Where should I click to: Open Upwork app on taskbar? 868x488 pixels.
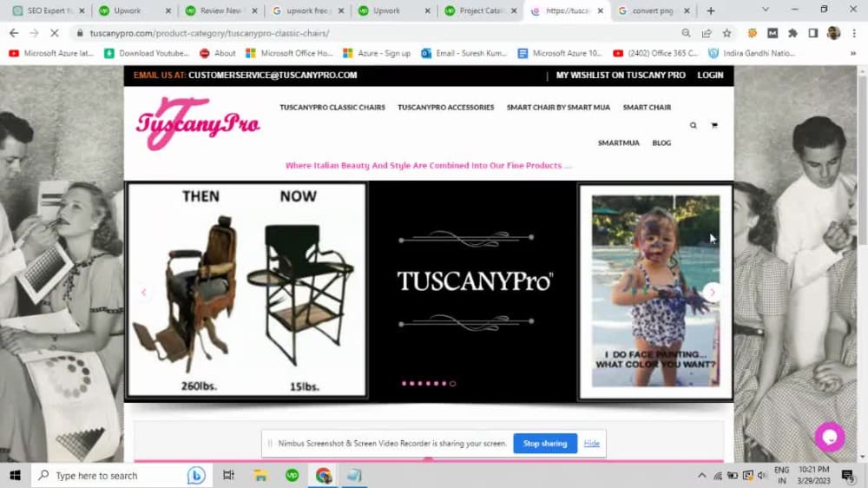coord(292,475)
